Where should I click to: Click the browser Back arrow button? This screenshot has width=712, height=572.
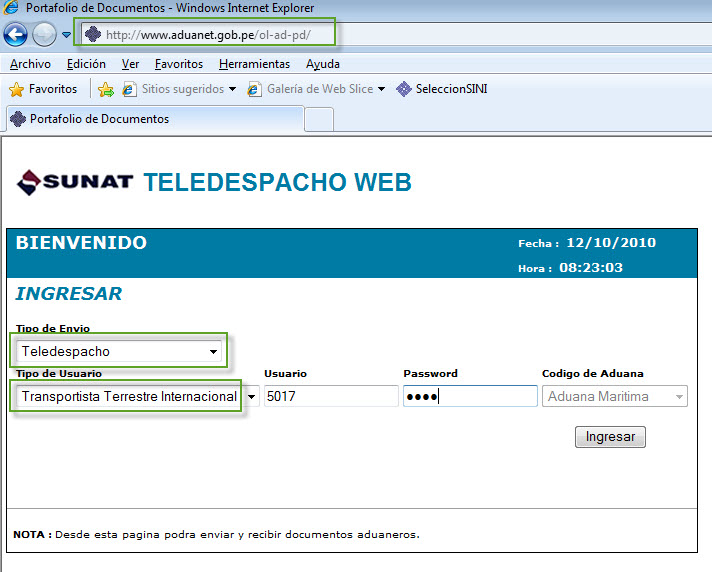point(15,35)
